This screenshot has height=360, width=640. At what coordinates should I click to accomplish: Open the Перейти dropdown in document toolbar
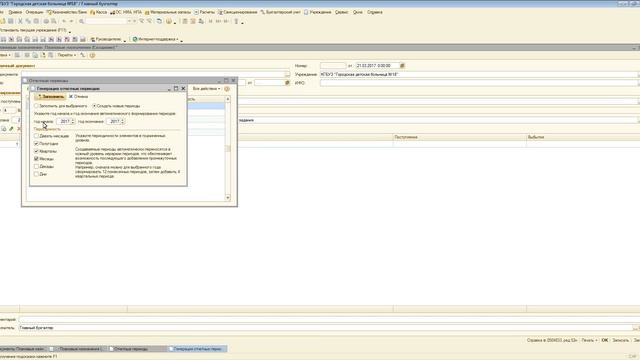coord(66,55)
